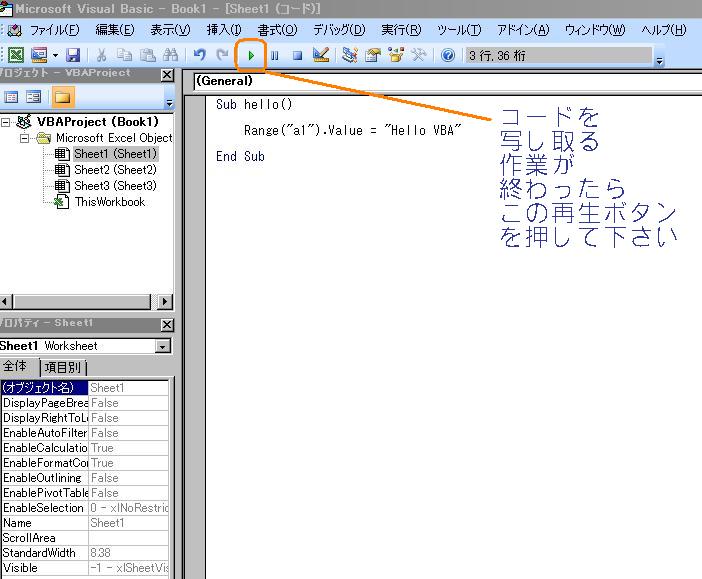The image size is (702, 579).
Task: Open Properties Window toolbar icon
Action: click(372, 55)
